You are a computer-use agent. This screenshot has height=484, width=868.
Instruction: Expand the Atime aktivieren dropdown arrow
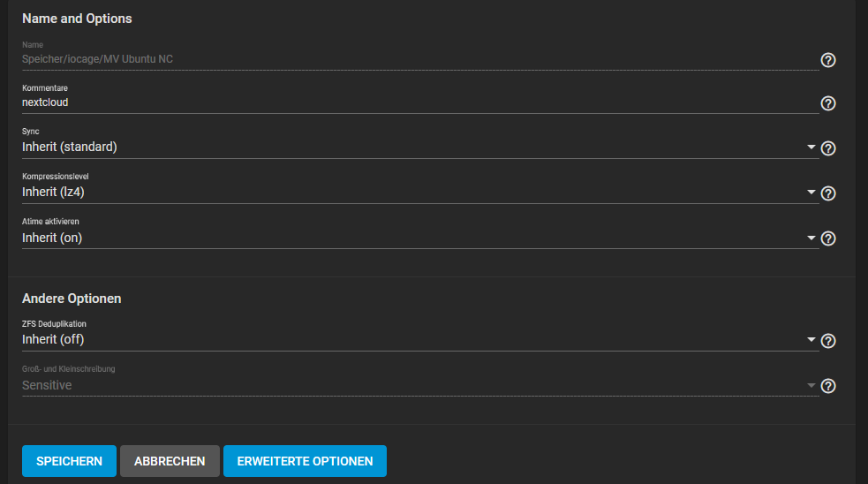click(811, 238)
